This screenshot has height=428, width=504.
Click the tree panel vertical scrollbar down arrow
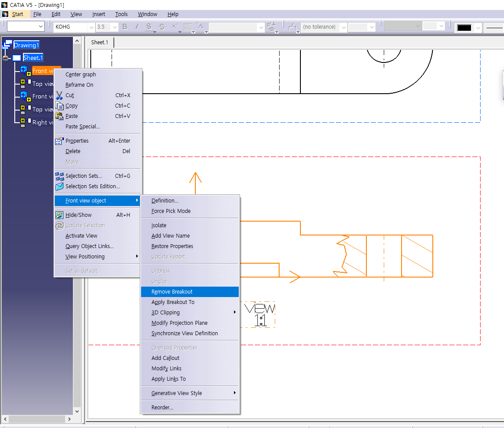point(77,411)
